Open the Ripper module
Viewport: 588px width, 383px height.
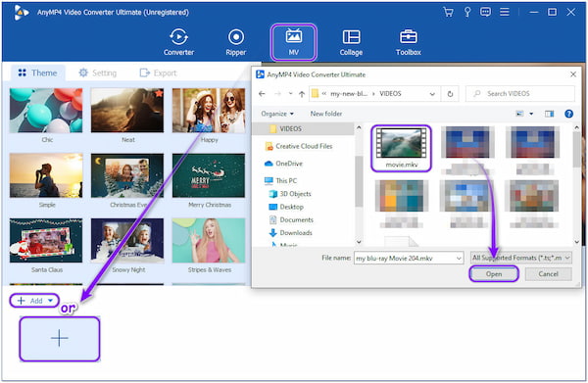pos(236,42)
